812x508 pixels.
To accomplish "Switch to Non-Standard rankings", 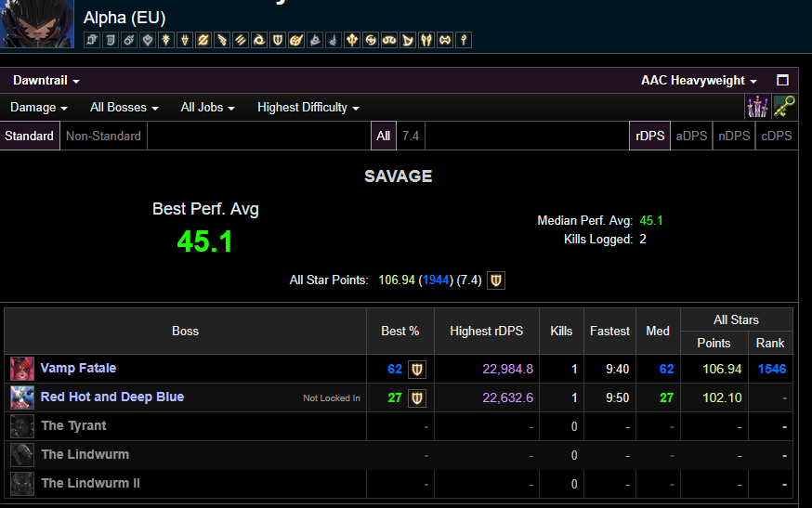I will point(103,136).
